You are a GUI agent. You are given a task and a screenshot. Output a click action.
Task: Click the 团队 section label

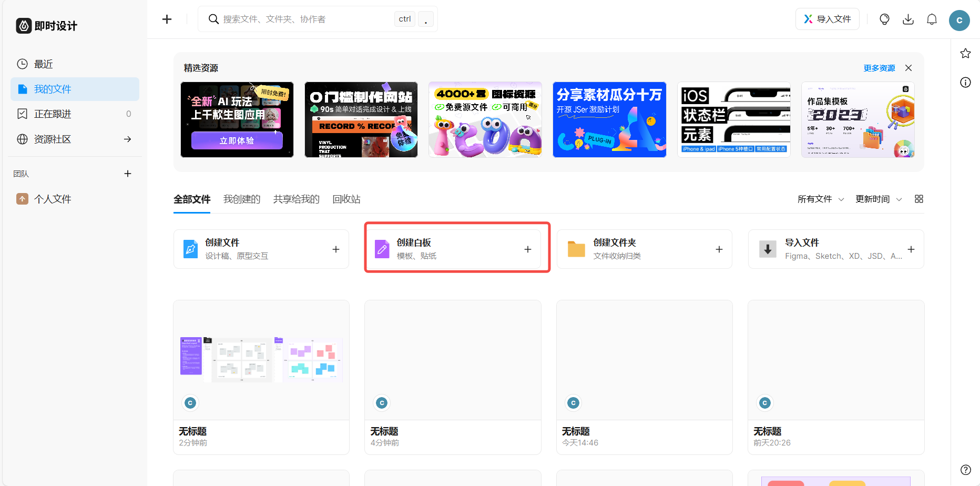(21, 174)
